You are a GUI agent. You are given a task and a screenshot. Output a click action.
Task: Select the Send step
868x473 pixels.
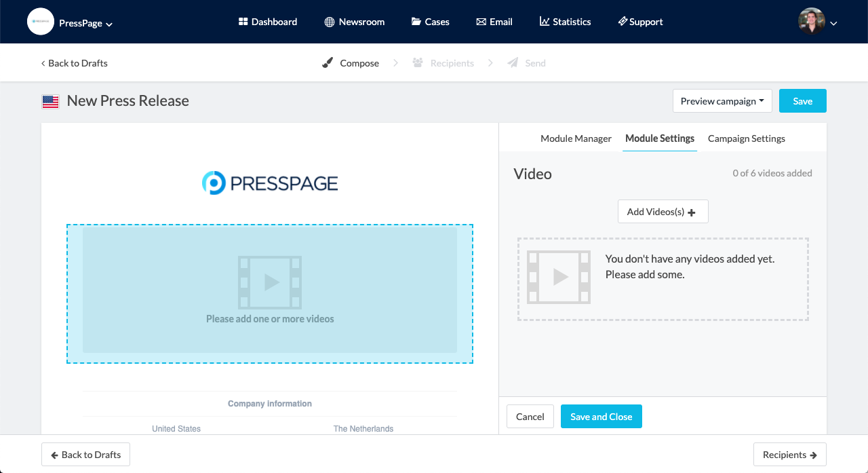(x=526, y=63)
